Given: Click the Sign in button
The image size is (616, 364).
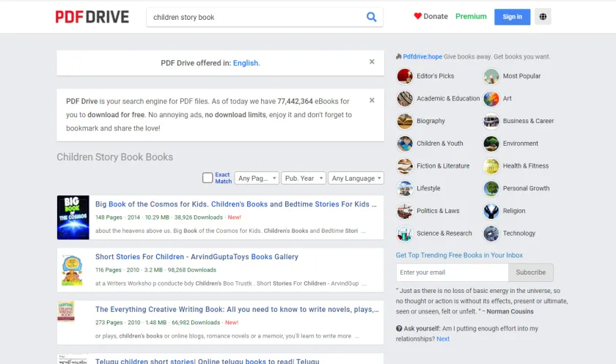Looking at the screenshot, I should point(513,16).
